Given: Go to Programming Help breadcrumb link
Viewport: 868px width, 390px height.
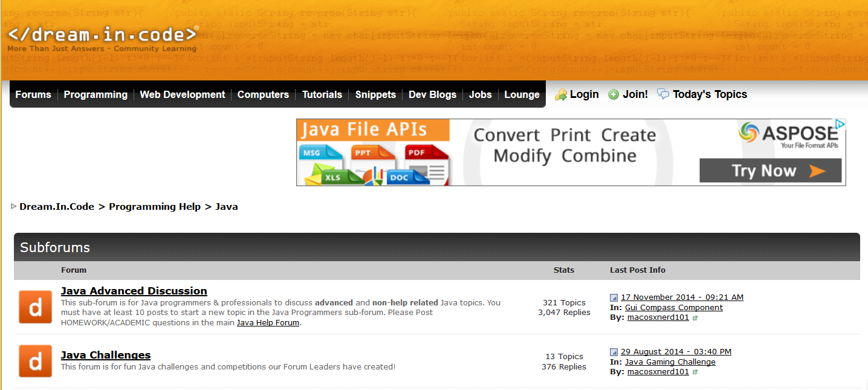Looking at the screenshot, I should tap(155, 206).
